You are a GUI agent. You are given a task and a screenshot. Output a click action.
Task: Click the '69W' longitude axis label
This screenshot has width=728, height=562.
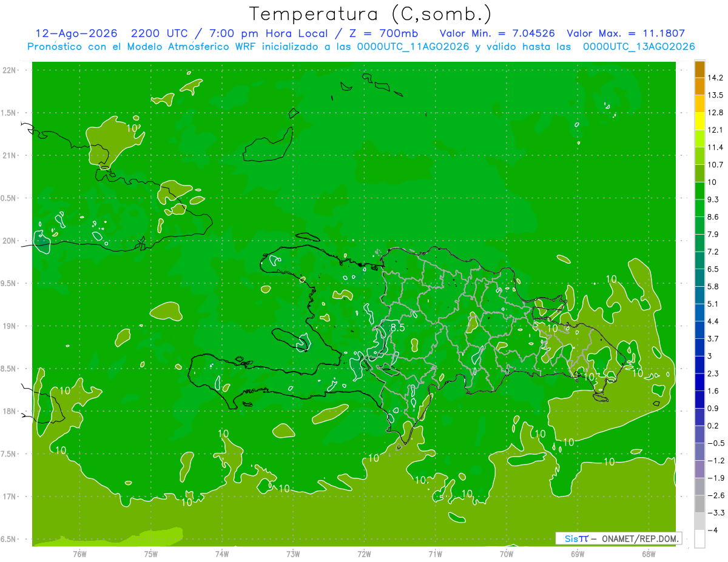pos(578,554)
